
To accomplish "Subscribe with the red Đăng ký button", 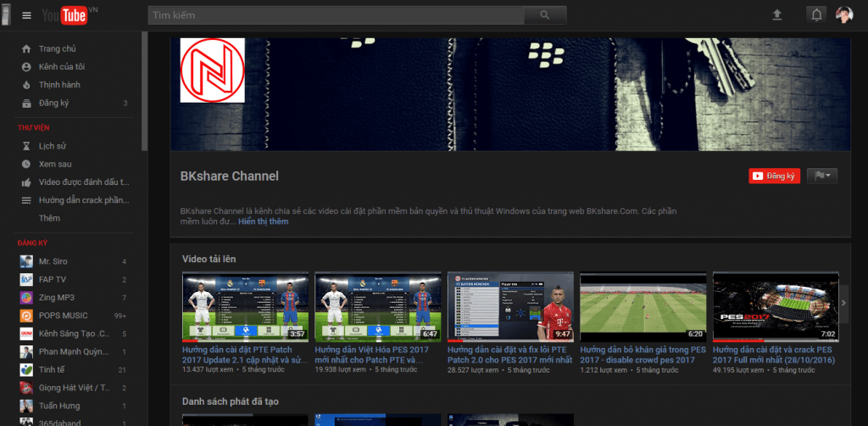I will pyautogui.click(x=775, y=177).
